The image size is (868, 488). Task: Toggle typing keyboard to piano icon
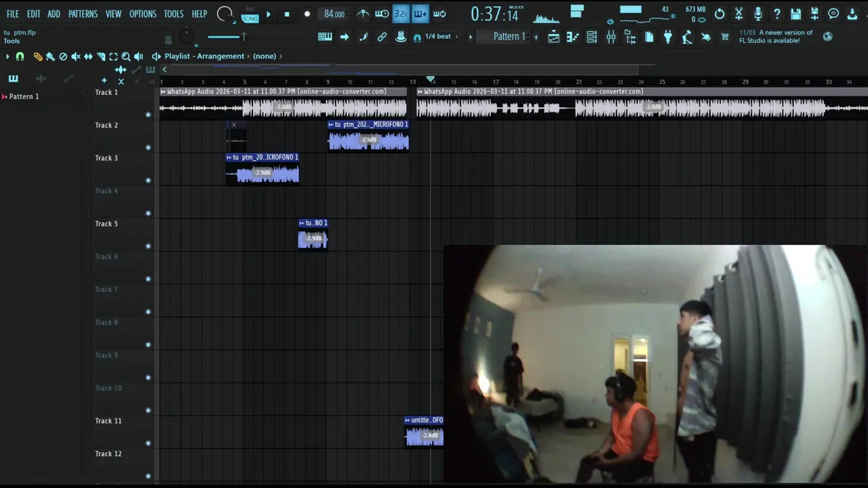coord(325,37)
